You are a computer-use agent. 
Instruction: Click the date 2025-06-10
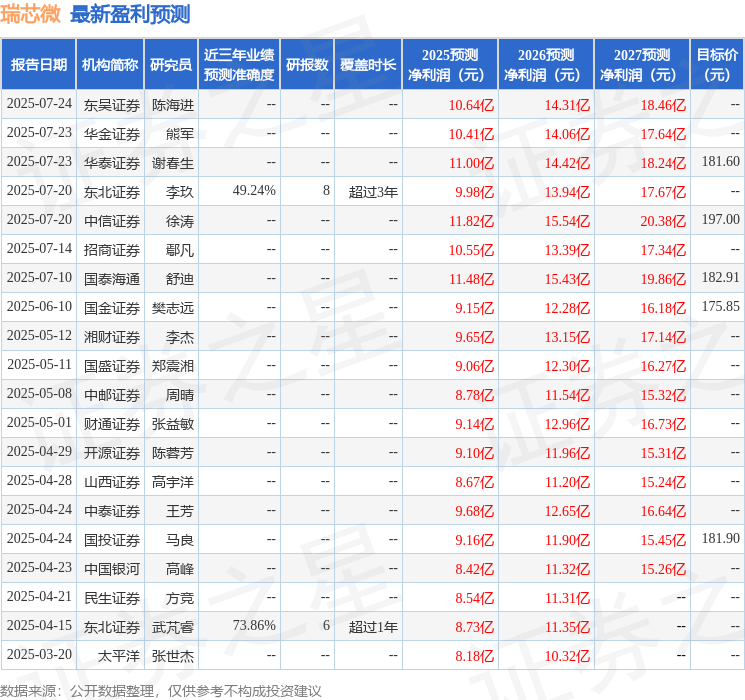(39, 307)
